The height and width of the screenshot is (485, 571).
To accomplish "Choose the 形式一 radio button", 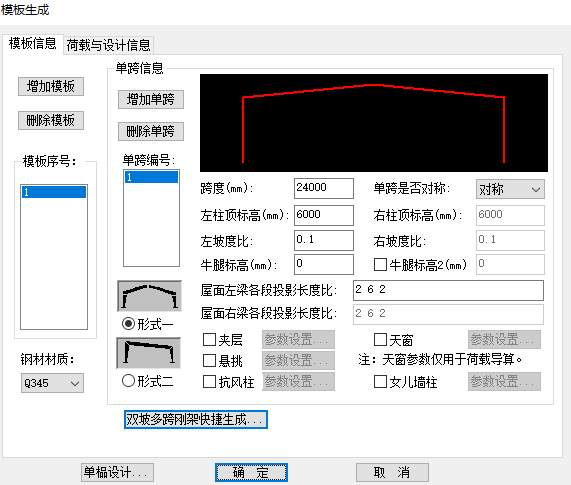I will click(x=128, y=323).
